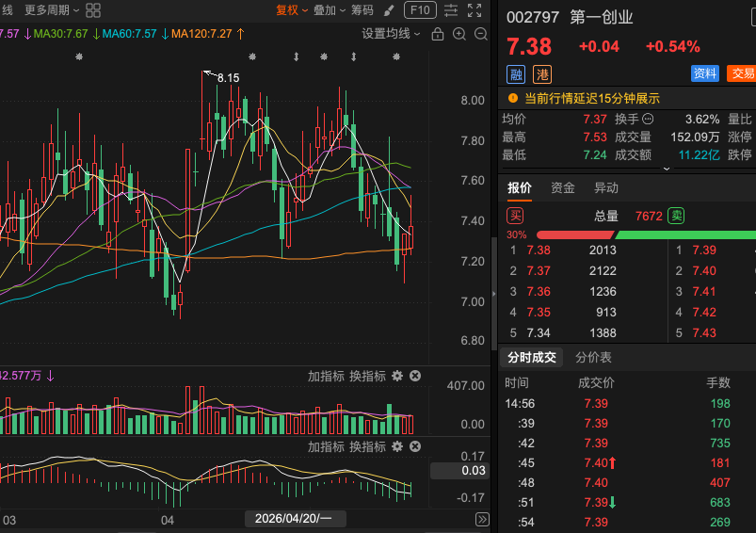
Task: Open the 设置均线 moving average dropdown
Action: pyautogui.click(x=391, y=34)
